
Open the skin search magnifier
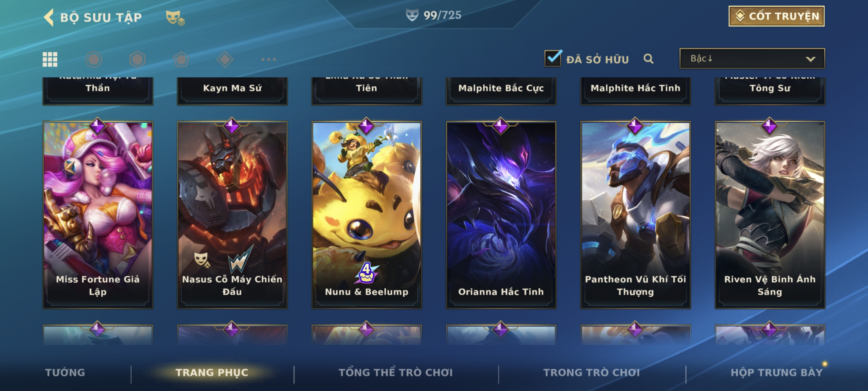tap(648, 59)
